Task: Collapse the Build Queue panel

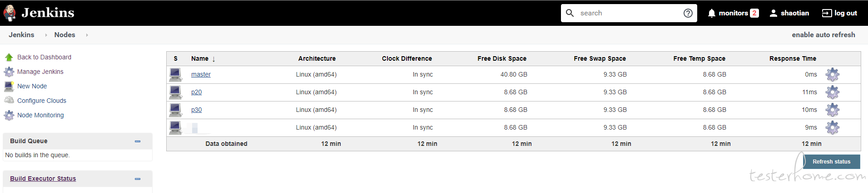Action: click(138, 141)
